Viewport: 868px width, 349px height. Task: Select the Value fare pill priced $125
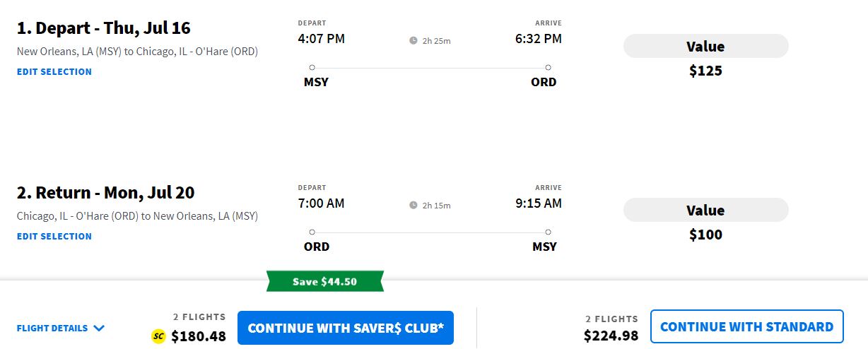705,47
